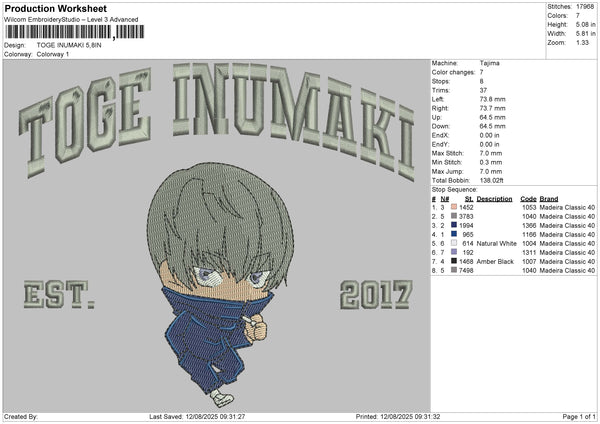Click the Height value '5.08 in'
This screenshot has height=424, width=600.
(585, 24)
